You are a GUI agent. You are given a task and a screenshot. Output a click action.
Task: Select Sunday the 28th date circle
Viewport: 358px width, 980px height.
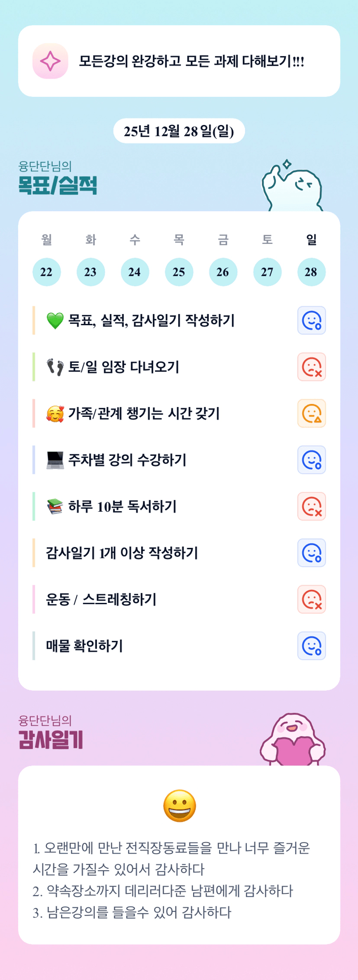click(x=311, y=272)
